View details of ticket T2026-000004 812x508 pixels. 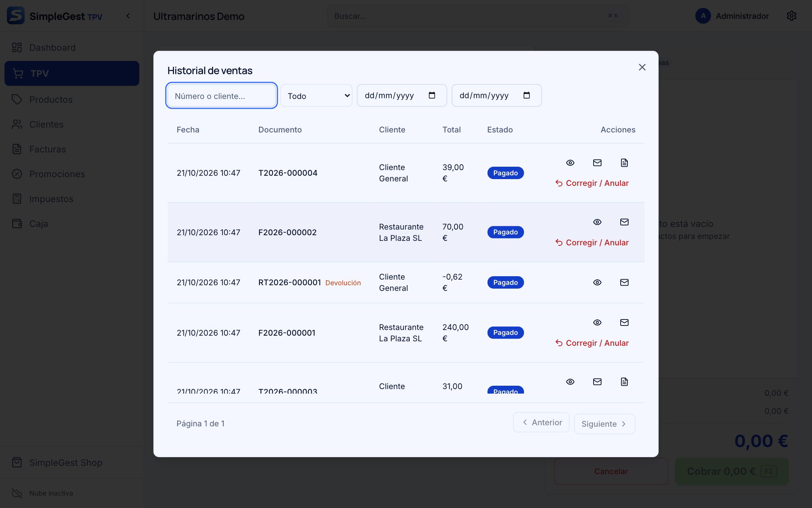click(570, 163)
